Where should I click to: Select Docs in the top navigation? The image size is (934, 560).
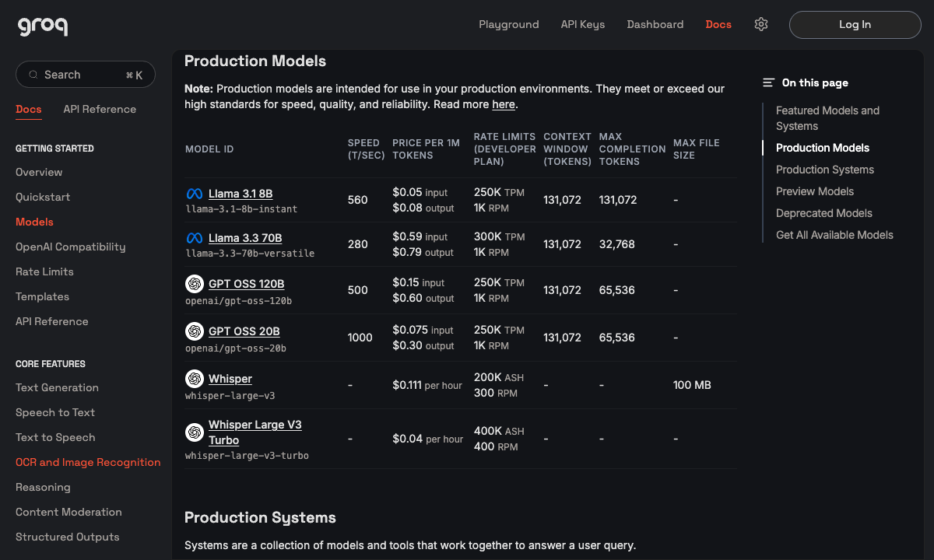[718, 24]
